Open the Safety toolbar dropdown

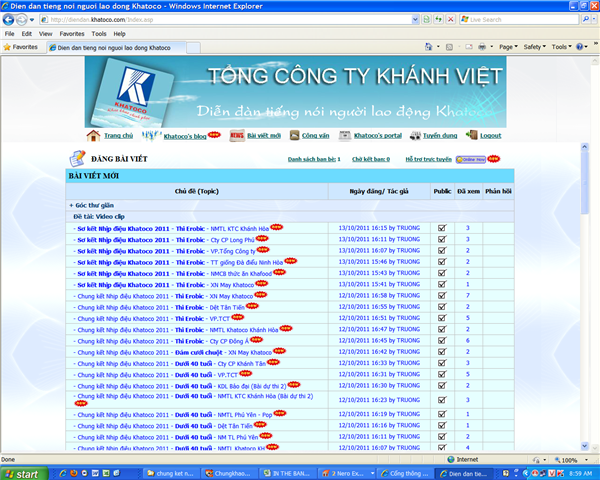(x=535, y=46)
